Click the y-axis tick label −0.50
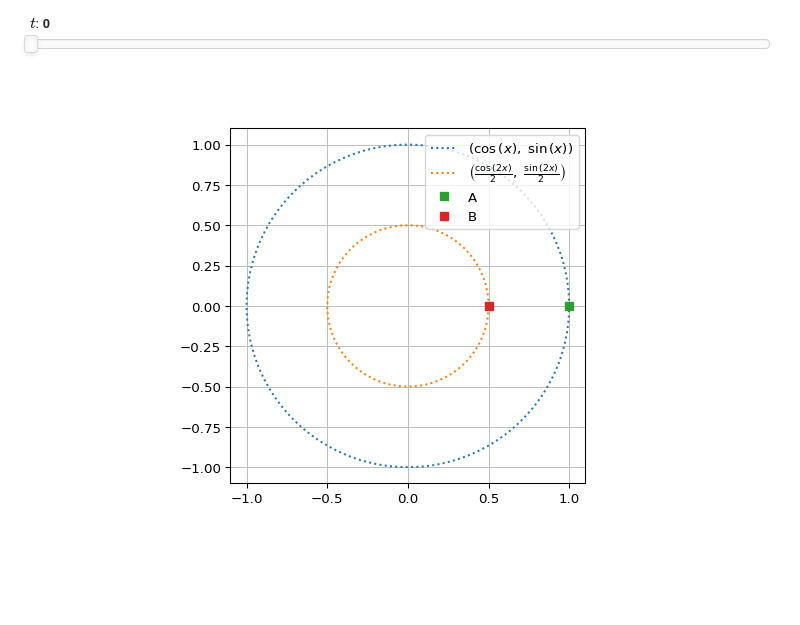 (x=201, y=388)
